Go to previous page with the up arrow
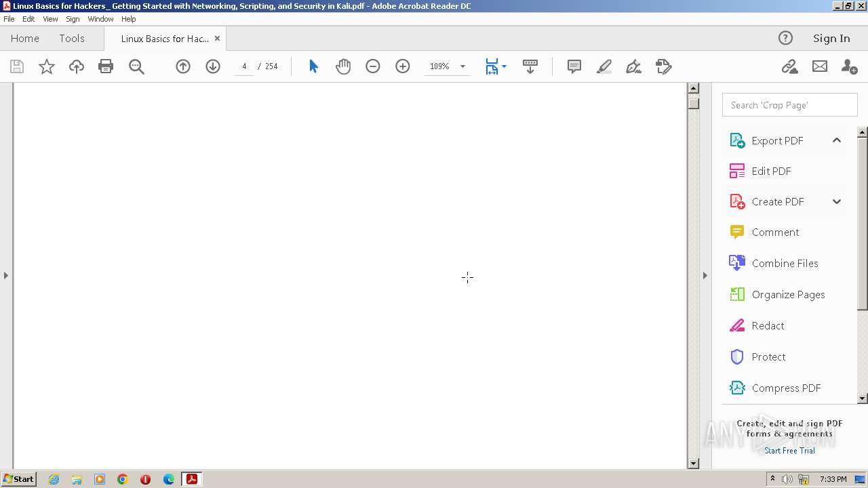The image size is (868, 488). pyautogui.click(x=183, y=66)
